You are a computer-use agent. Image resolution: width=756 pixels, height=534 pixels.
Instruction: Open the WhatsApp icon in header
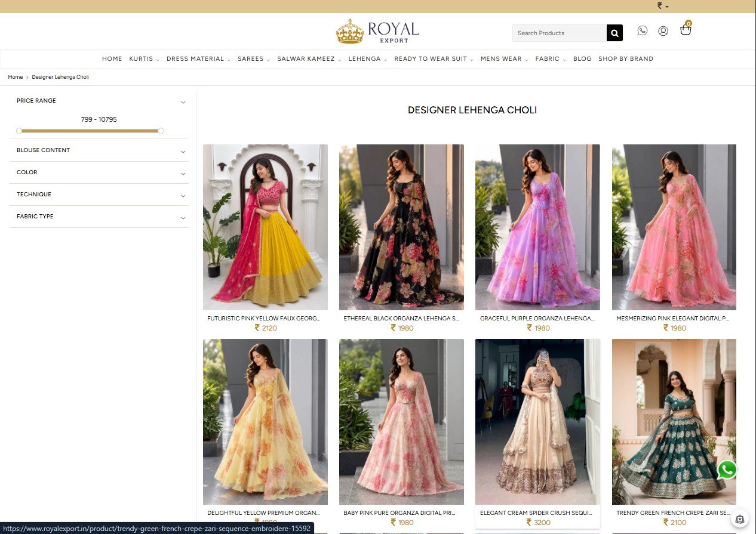tap(642, 30)
